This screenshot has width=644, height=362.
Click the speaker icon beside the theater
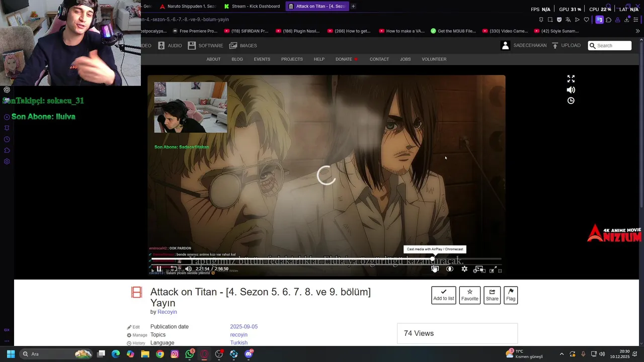pos(571,90)
